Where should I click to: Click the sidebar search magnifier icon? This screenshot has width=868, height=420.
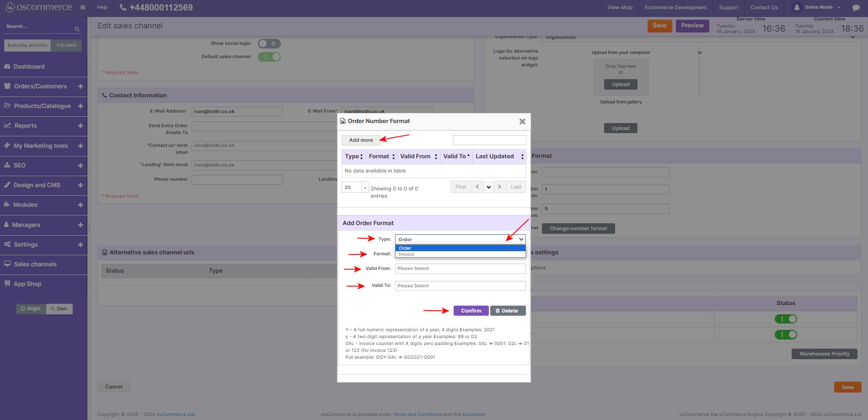pyautogui.click(x=77, y=29)
